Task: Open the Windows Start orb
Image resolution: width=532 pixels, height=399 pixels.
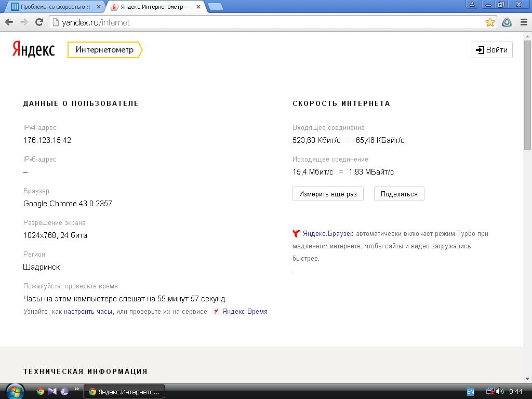Action: [x=15, y=392]
